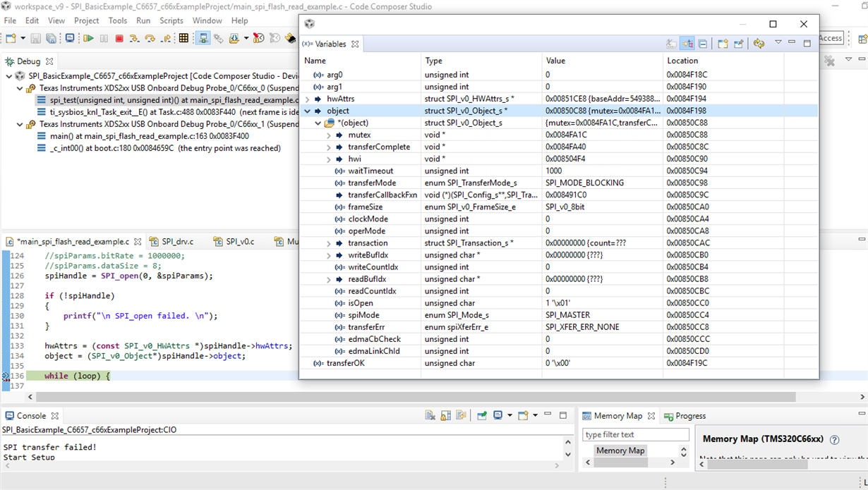
Task: Toggle Show Type Names in Variables toolbar
Action: [x=671, y=44]
